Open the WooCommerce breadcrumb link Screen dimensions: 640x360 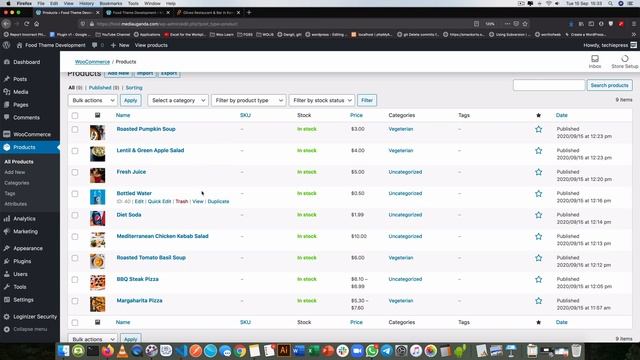[x=92, y=62]
